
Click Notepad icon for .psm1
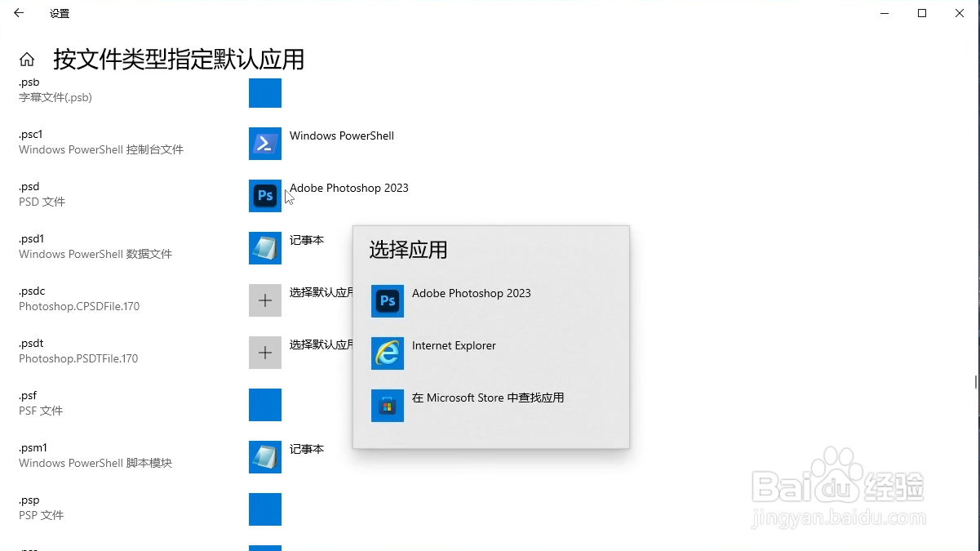[265, 457]
